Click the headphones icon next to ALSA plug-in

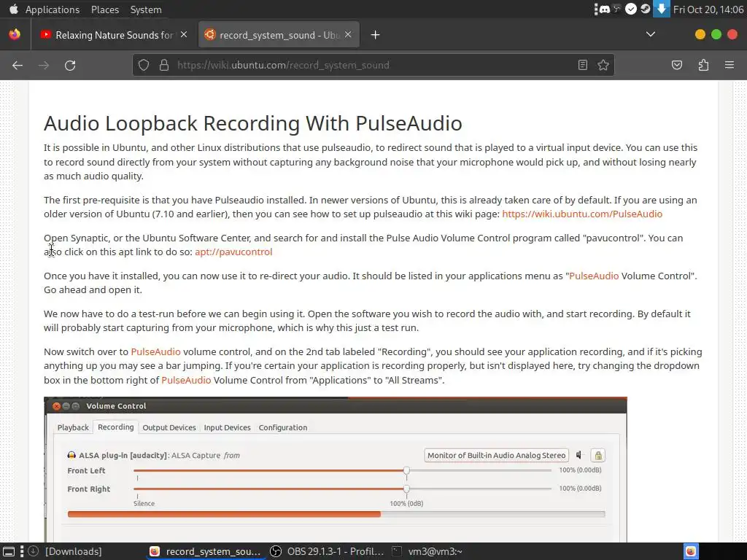pos(71,455)
